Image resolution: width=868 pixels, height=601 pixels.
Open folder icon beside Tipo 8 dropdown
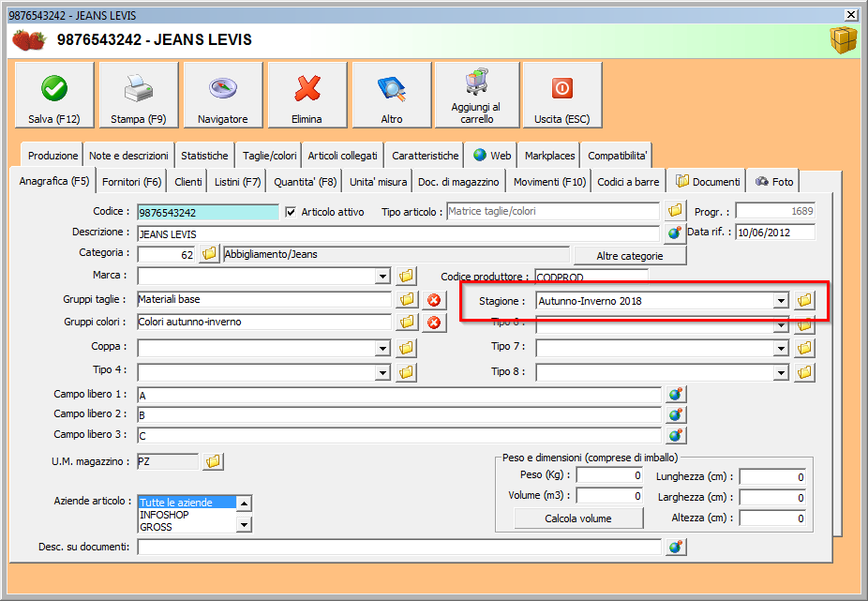(804, 372)
